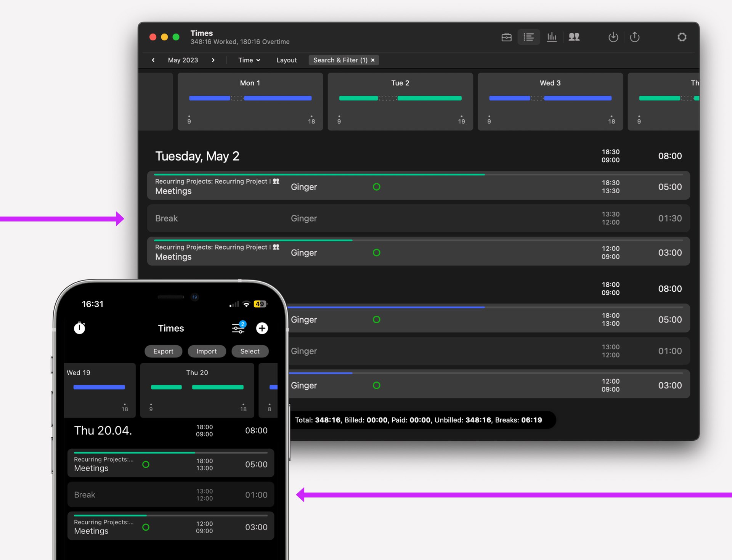Tap the plus add entry icon on phone

[262, 328]
